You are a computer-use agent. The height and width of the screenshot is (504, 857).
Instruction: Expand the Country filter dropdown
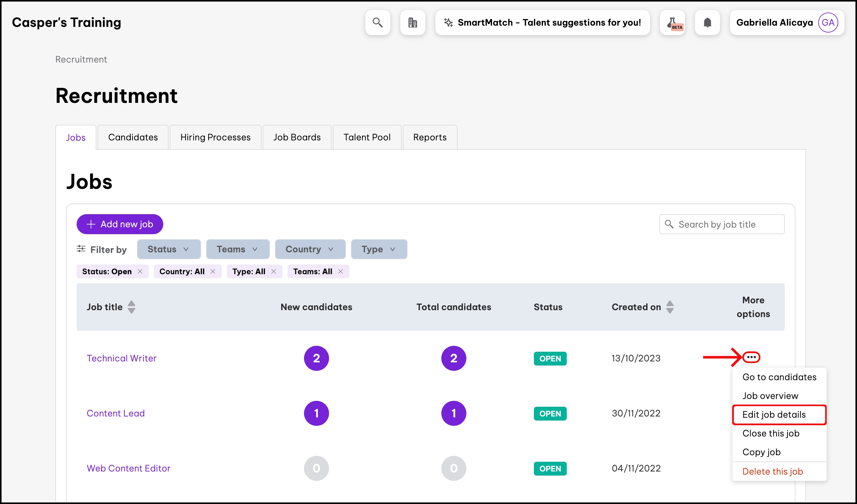(310, 249)
